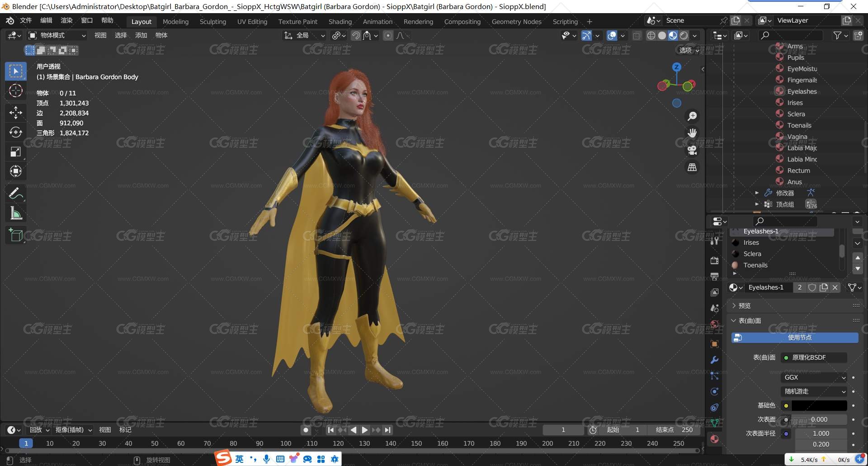Activate the Transform tool

pos(16,171)
